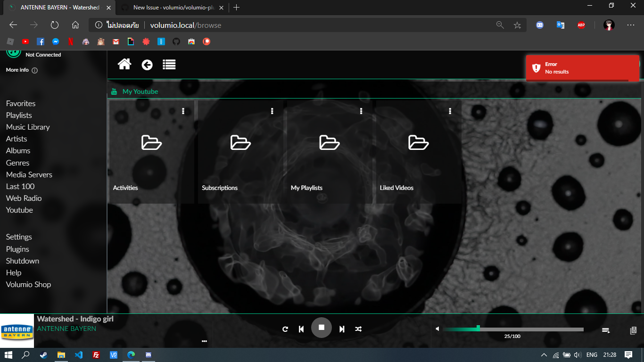
Task: Click the home icon in the toolbar
Action: pos(124,65)
